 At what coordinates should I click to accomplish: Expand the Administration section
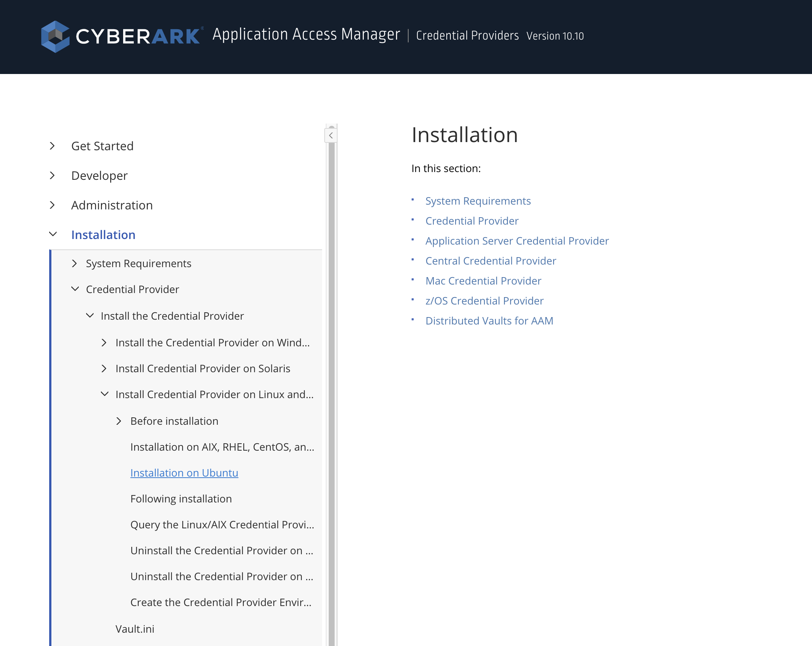(x=53, y=205)
